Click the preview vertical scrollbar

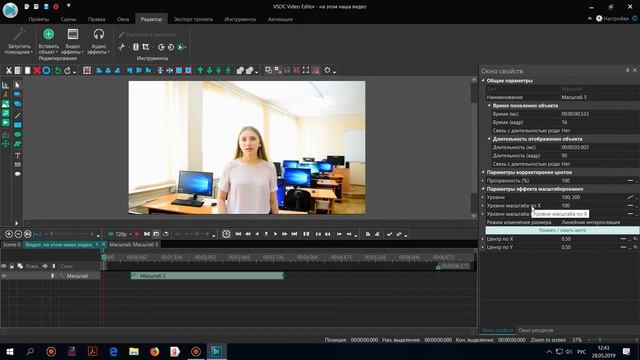474,147
